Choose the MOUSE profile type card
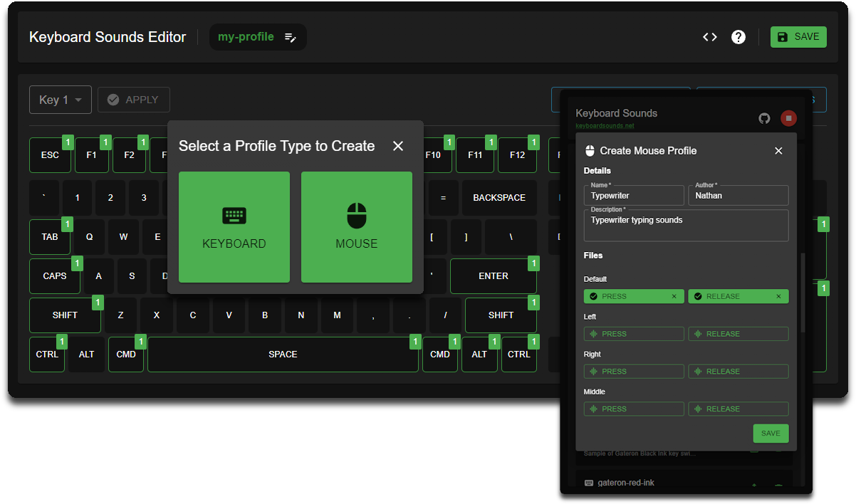Screen dimensions: 856x504 point(357,227)
